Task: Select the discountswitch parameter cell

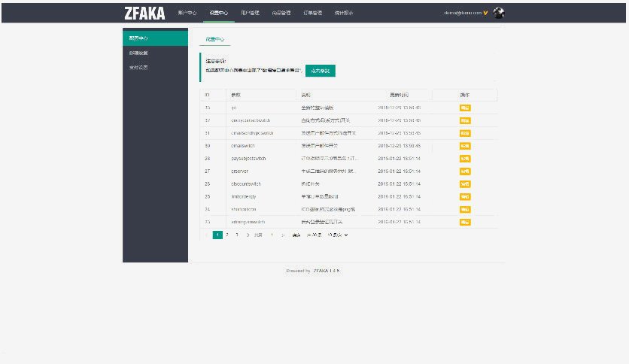Action: coord(261,184)
